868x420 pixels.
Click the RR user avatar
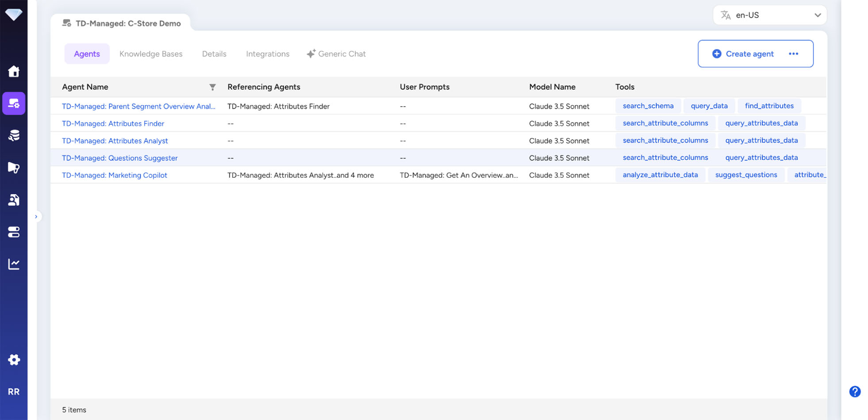(14, 392)
